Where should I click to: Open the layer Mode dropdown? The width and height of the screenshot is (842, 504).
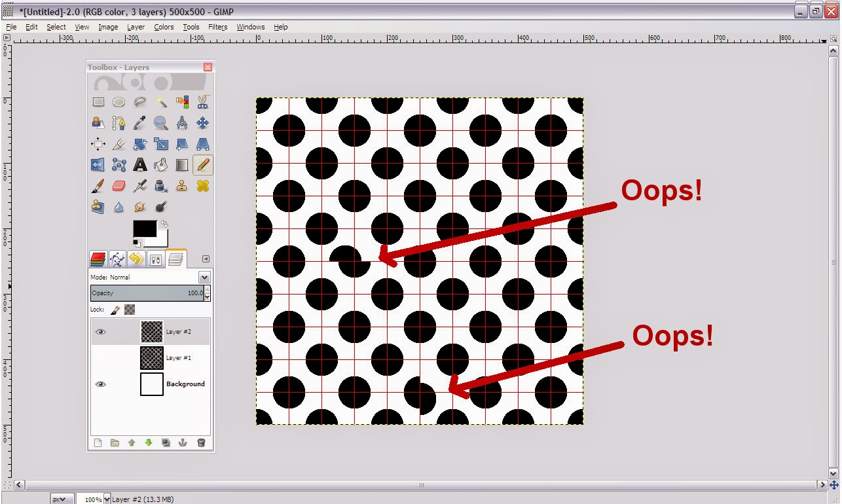pos(204,278)
